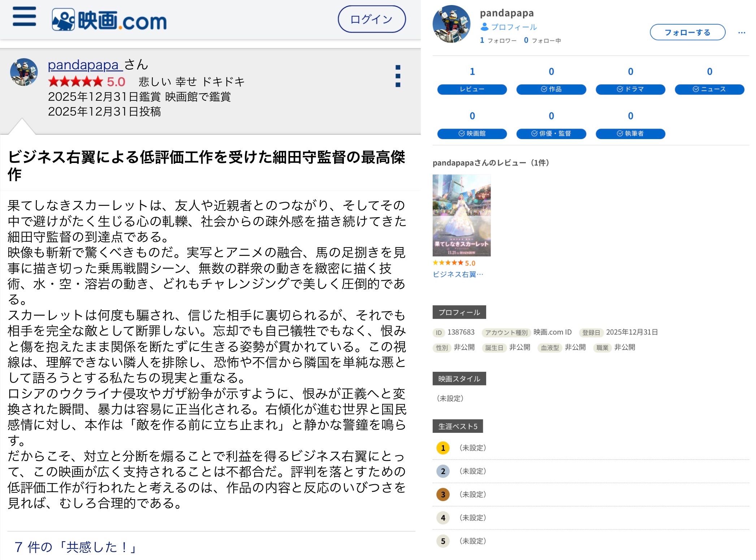Open the profile's ellipsis more menu
This screenshot has height=560, width=756.
742,33
